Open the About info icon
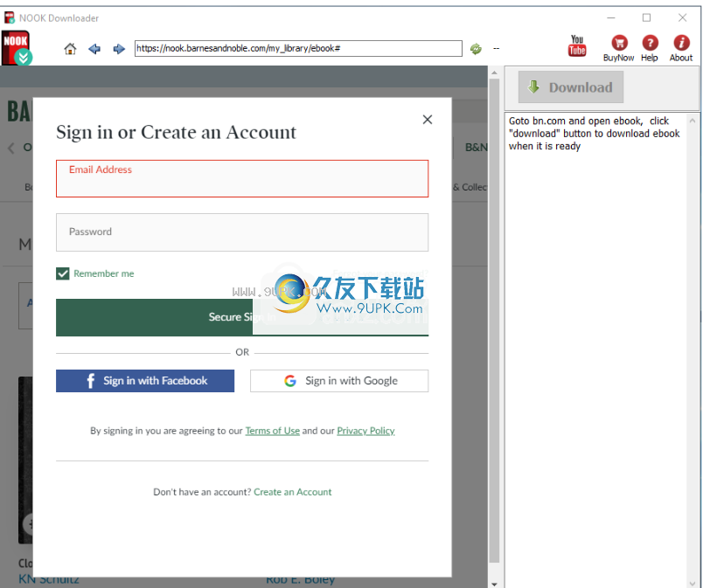The width and height of the screenshot is (703, 588). (x=681, y=48)
